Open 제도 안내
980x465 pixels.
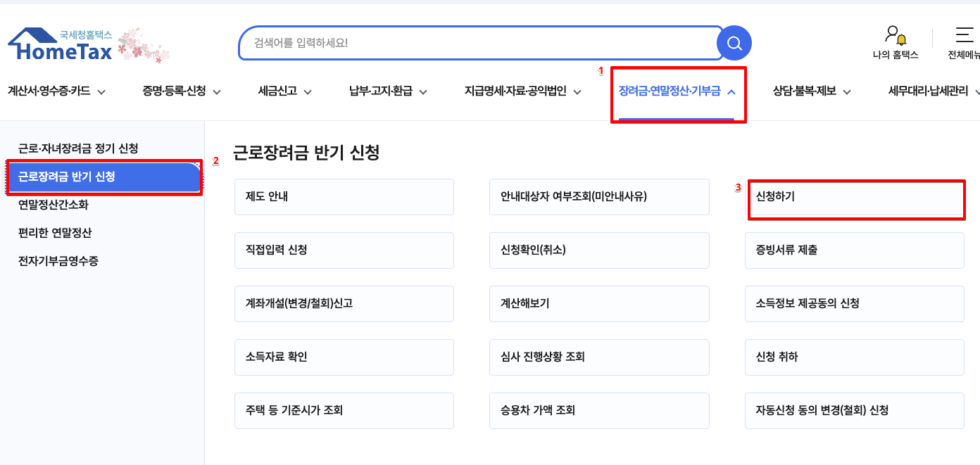click(x=344, y=197)
